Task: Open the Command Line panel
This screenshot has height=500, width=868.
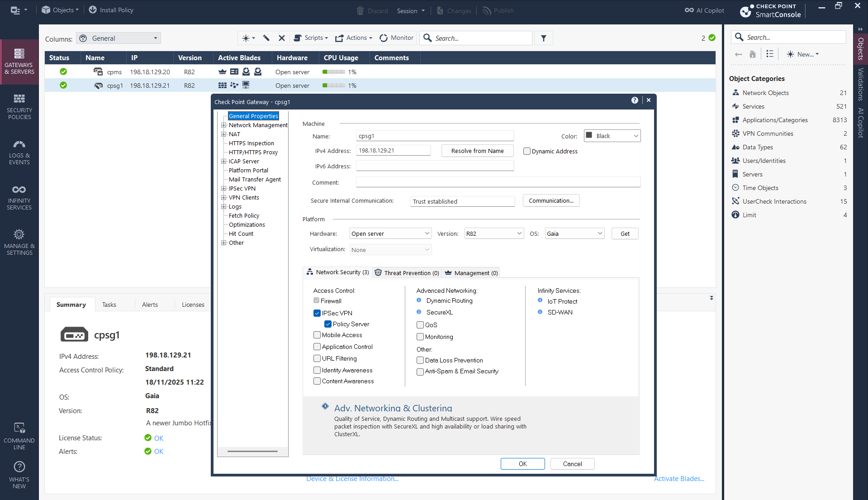Action: pos(19,436)
